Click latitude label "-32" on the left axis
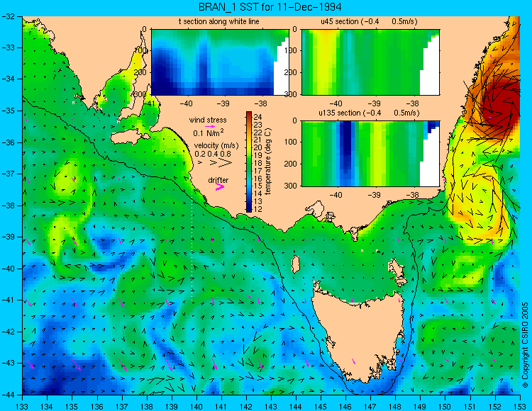Screen dimensions: 532x411 8,16
